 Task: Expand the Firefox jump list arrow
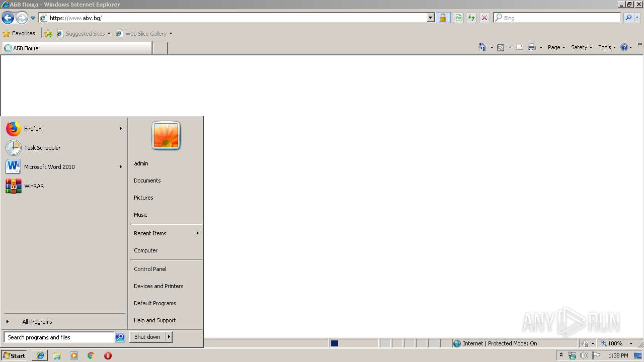121,129
